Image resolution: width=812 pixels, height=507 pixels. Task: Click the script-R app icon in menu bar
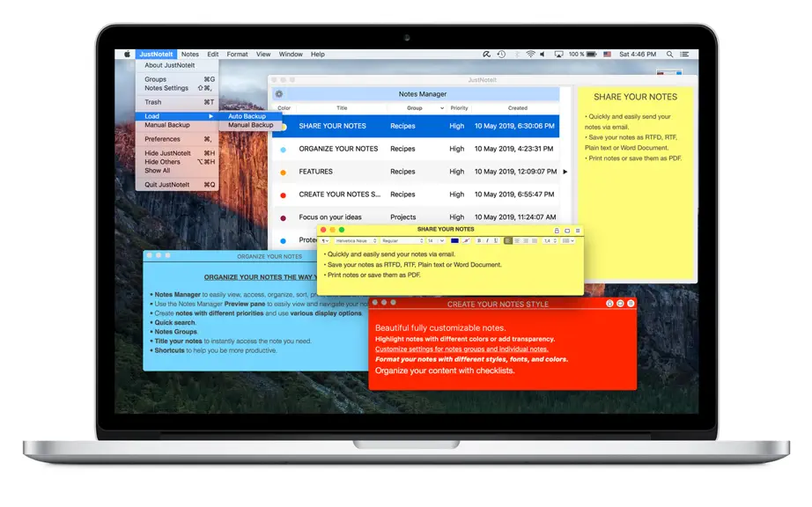(486, 54)
